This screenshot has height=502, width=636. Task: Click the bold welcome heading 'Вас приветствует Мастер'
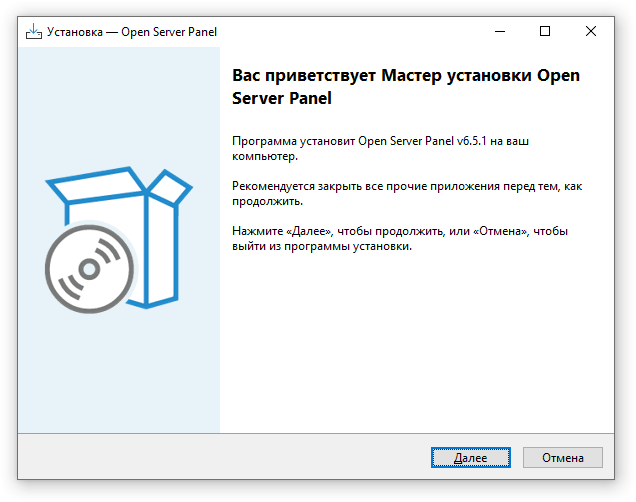click(x=337, y=75)
